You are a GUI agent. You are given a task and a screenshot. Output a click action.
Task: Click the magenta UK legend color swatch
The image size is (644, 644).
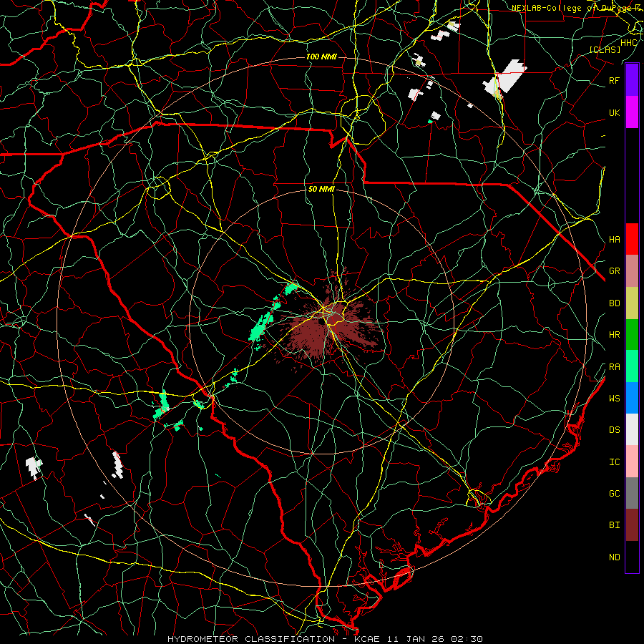click(x=632, y=112)
